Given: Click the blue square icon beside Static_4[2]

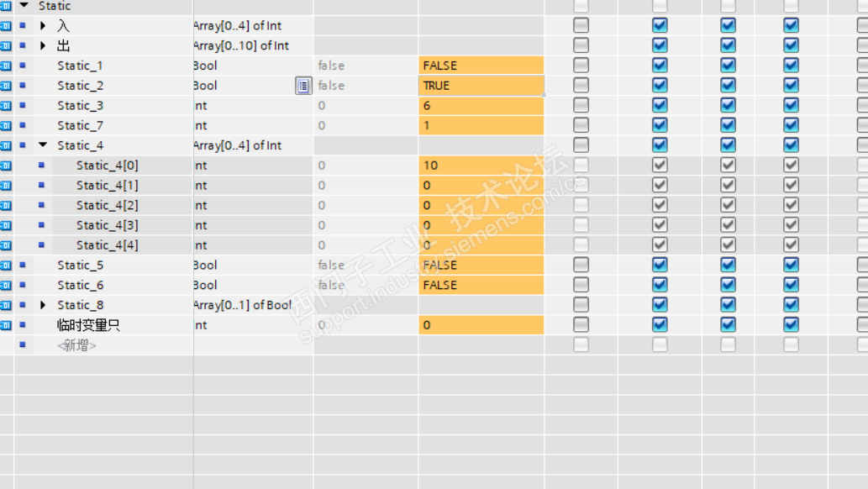Looking at the screenshot, I should [41, 206].
